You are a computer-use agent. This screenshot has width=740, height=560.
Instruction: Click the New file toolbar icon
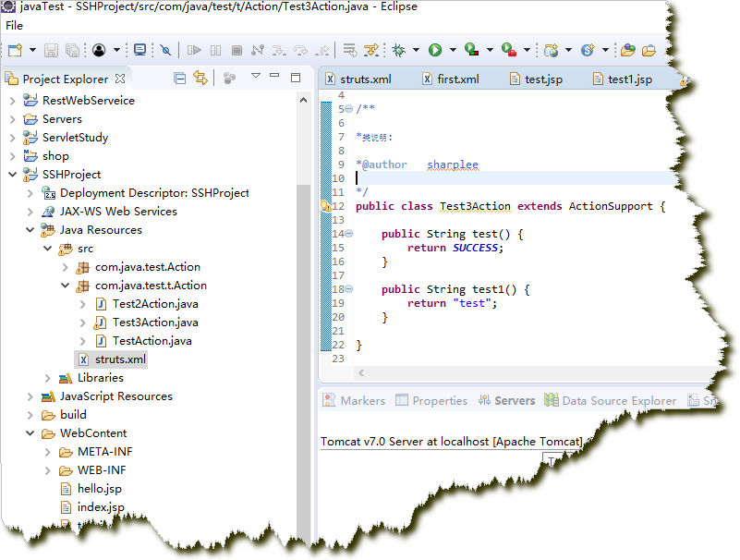point(16,50)
